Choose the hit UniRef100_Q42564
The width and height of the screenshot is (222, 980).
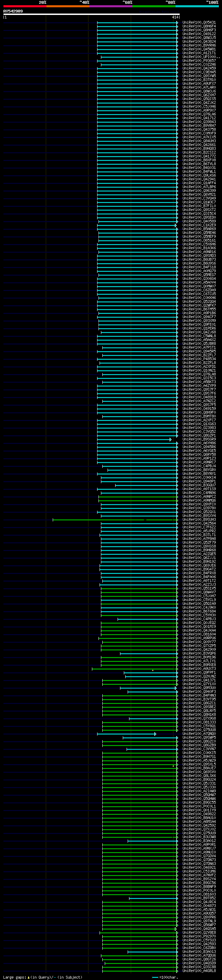click(x=199, y=523)
